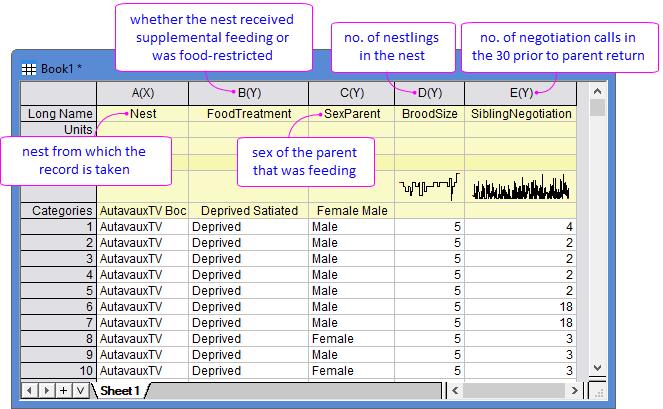Click the horizontal scrollbar left arrow
663x409 pixels.
[455, 390]
